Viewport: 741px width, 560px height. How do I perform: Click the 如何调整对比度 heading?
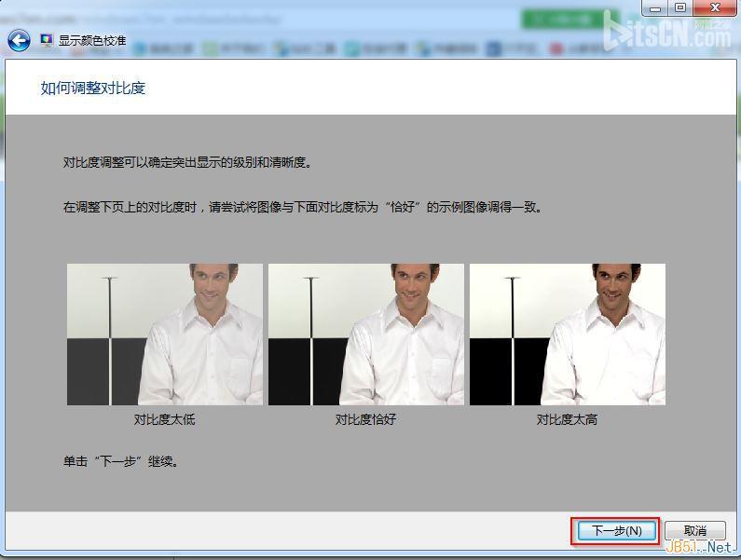tap(92, 89)
